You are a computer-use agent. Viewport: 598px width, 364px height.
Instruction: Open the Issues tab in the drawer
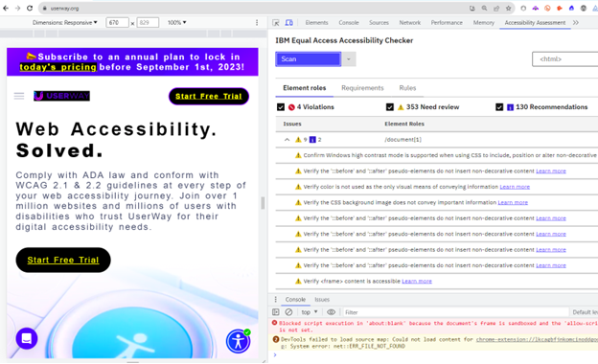click(x=322, y=300)
